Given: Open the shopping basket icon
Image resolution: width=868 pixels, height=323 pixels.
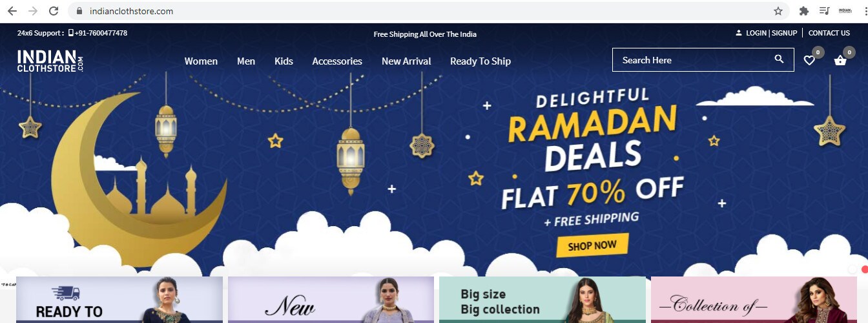Looking at the screenshot, I should [x=840, y=60].
